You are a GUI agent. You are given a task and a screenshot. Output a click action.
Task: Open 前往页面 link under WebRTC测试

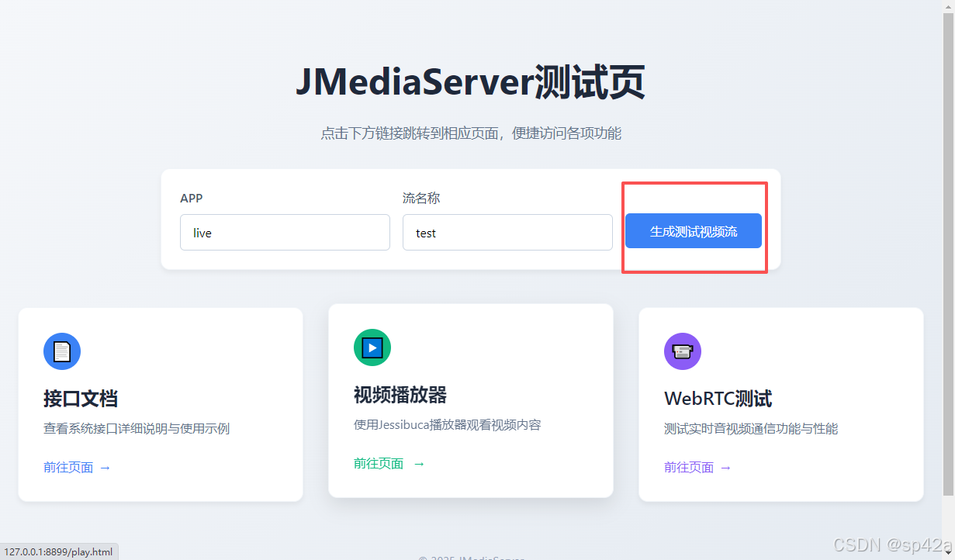click(x=698, y=467)
